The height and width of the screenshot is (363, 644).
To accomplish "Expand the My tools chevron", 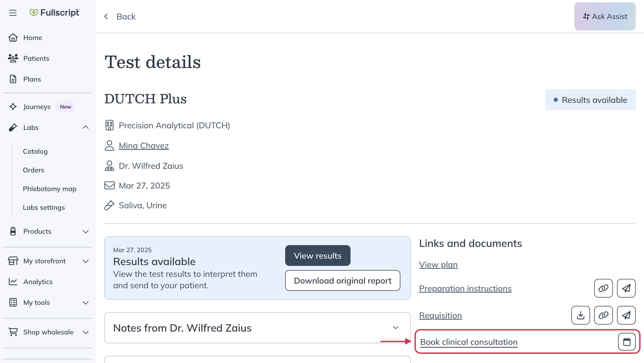I will click(86, 303).
